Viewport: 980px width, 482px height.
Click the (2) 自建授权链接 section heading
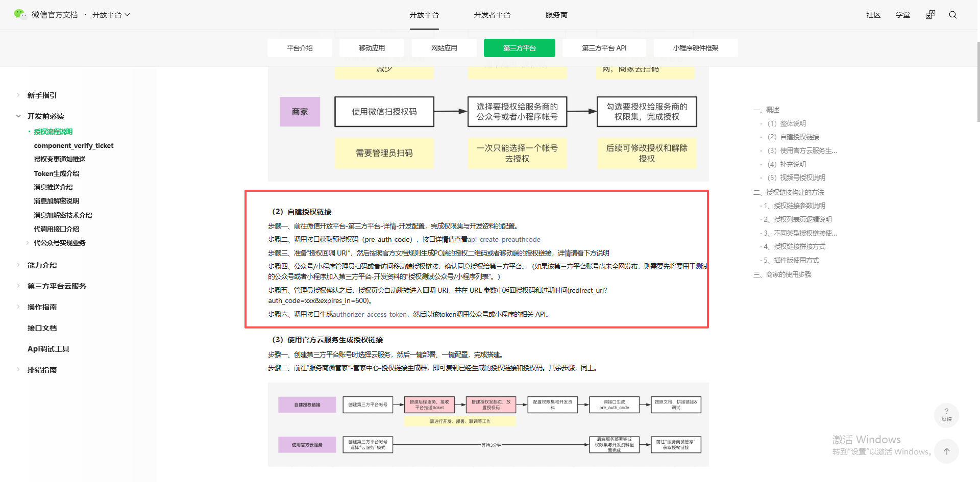300,212
